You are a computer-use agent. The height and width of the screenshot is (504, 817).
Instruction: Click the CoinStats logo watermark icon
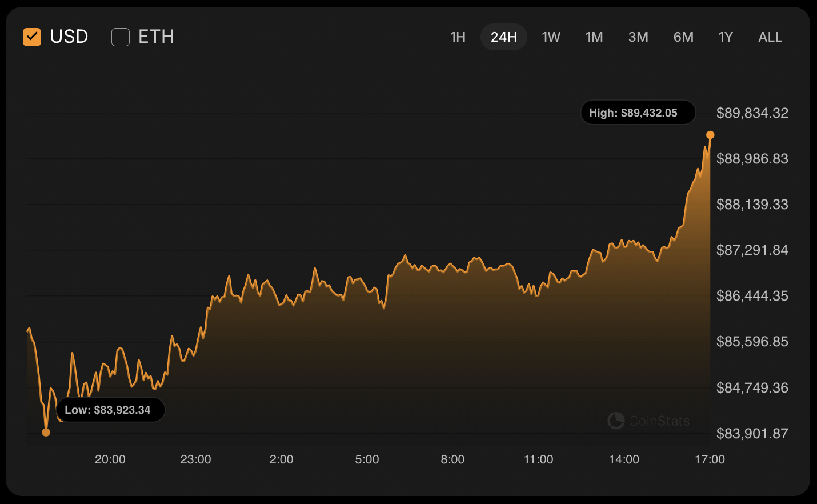(616, 421)
